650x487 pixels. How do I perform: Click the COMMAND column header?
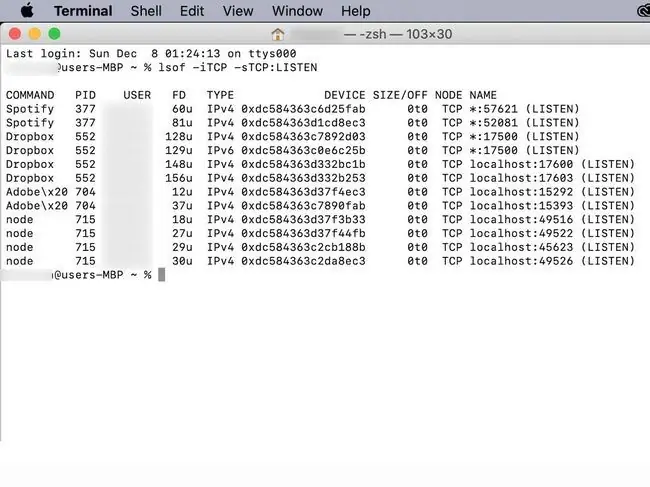click(x=30, y=95)
